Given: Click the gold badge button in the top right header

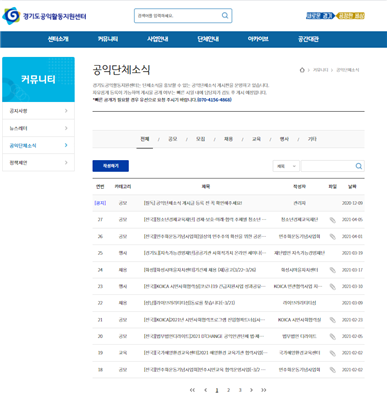Looking at the screenshot, I should point(351,16).
